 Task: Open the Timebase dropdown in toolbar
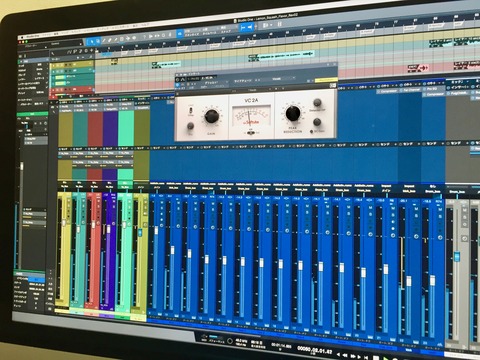pyautogui.click(x=209, y=31)
